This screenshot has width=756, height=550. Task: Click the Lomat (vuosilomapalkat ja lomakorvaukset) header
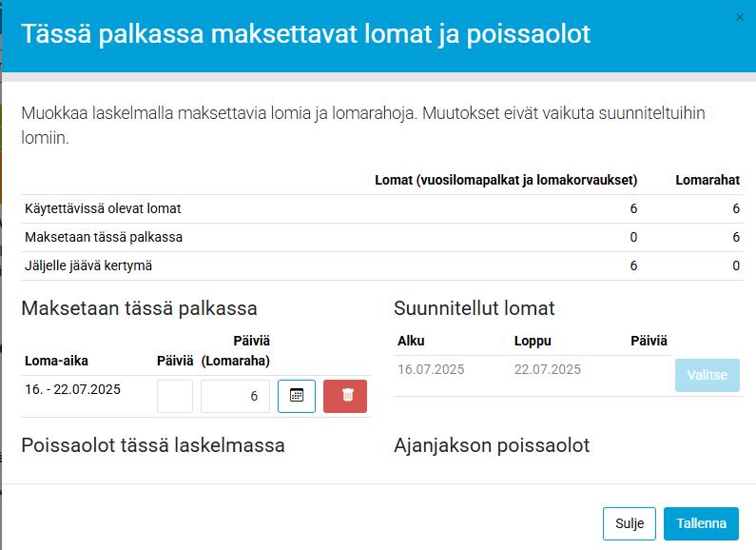pos(506,180)
